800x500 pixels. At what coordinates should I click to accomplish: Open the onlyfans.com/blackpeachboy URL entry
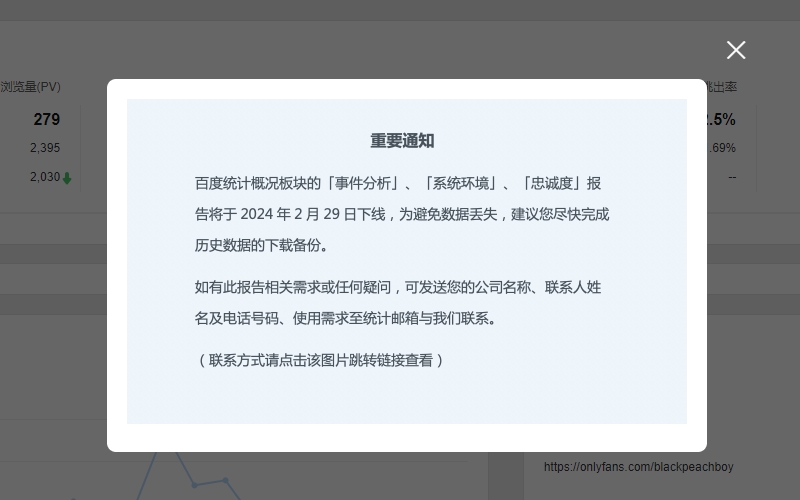point(638,467)
